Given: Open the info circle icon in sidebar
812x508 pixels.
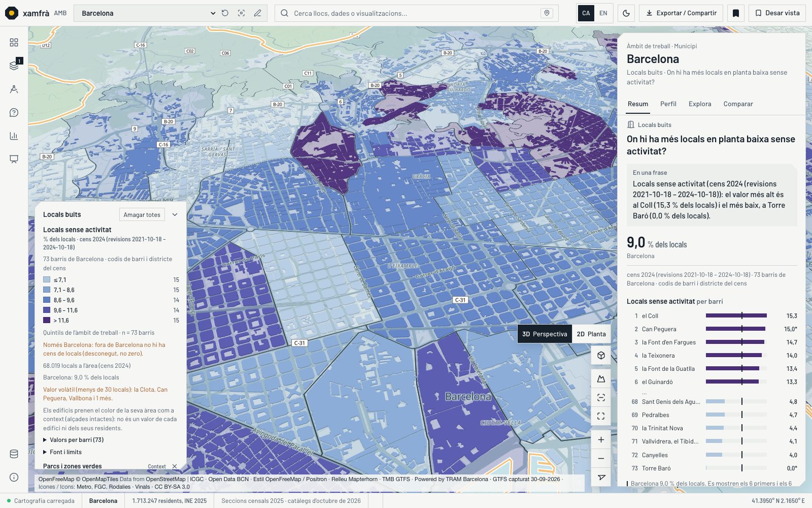Looking at the screenshot, I should tap(14, 477).
